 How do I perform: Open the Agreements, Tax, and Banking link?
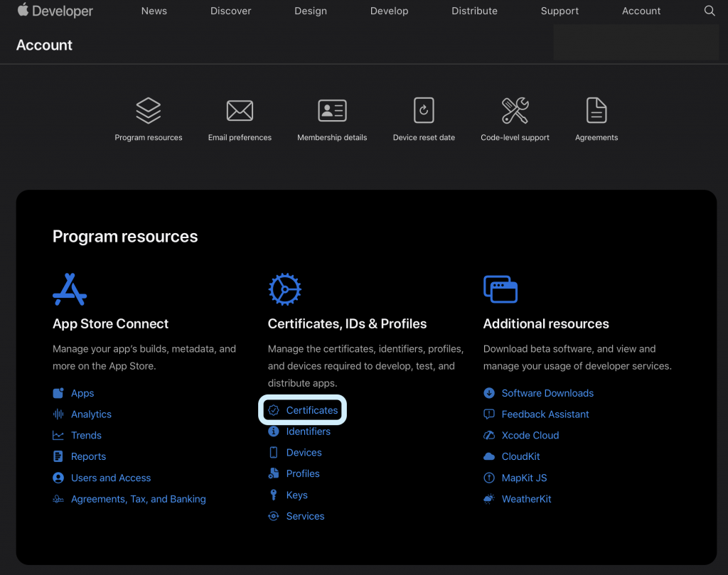[x=139, y=499]
